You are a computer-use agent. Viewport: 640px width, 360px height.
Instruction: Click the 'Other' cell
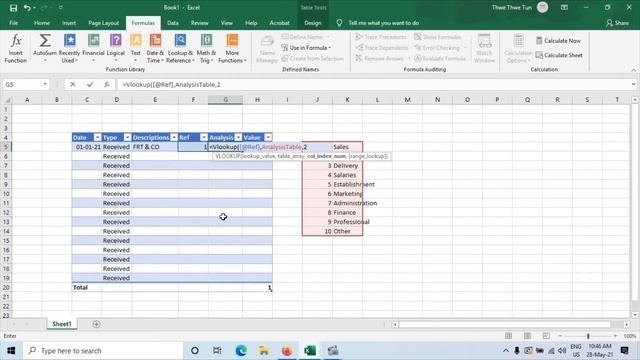pos(347,231)
